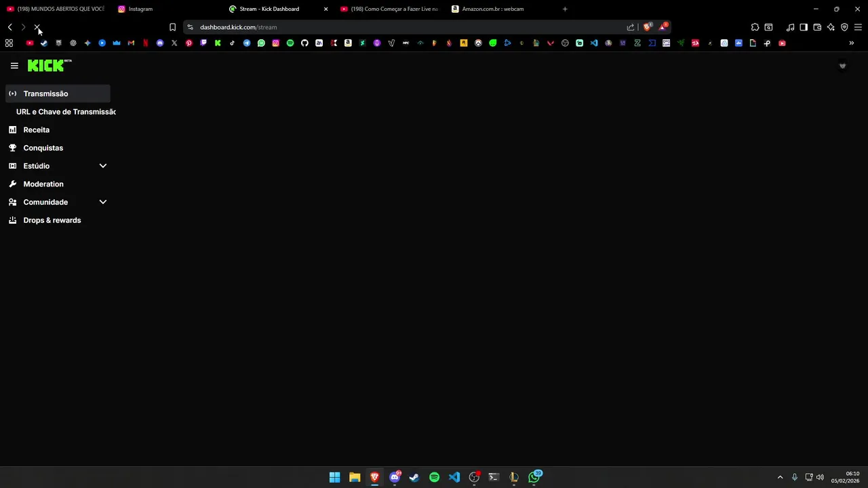Open Spotify from the taskbar
Viewport: 868px width, 488px height.
click(x=435, y=477)
